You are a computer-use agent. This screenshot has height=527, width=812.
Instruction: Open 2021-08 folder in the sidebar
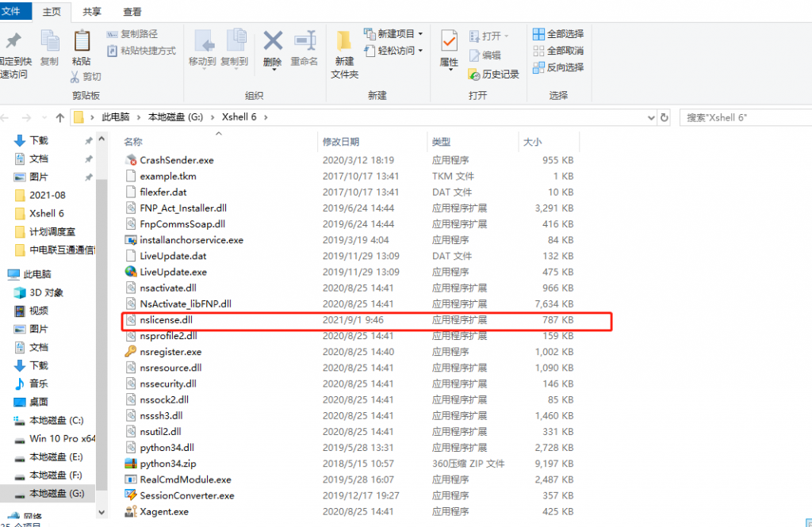[x=48, y=195]
